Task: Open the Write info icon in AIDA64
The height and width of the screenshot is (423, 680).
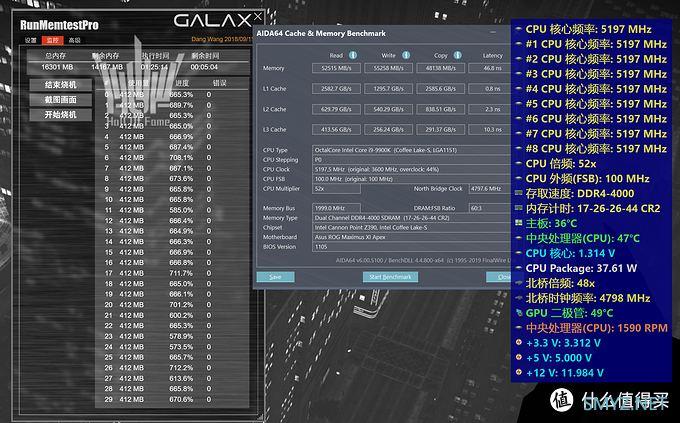Action: point(406,55)
